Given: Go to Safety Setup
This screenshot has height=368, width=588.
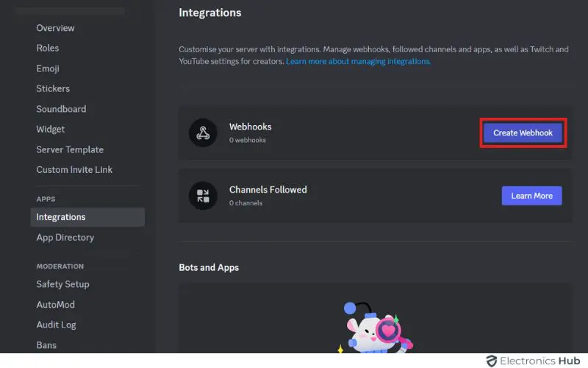Looking at the screenshot, I should 62,284.
